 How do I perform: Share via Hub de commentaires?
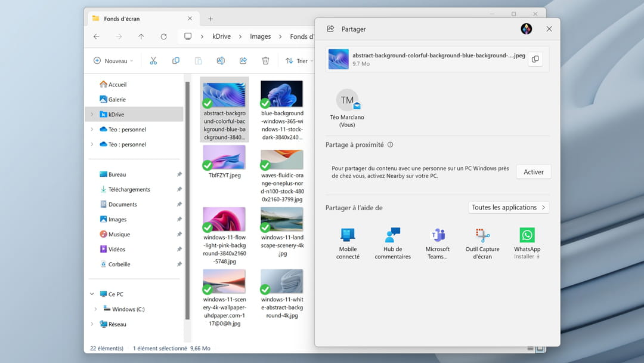point(392,244)
